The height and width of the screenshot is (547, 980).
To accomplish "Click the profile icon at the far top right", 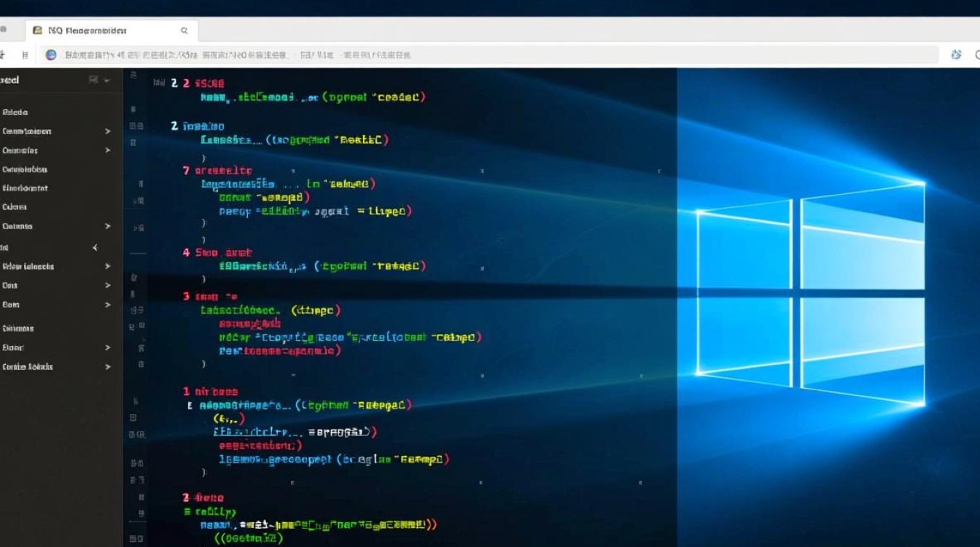I will pyautogui.click(x=977, y=54).
